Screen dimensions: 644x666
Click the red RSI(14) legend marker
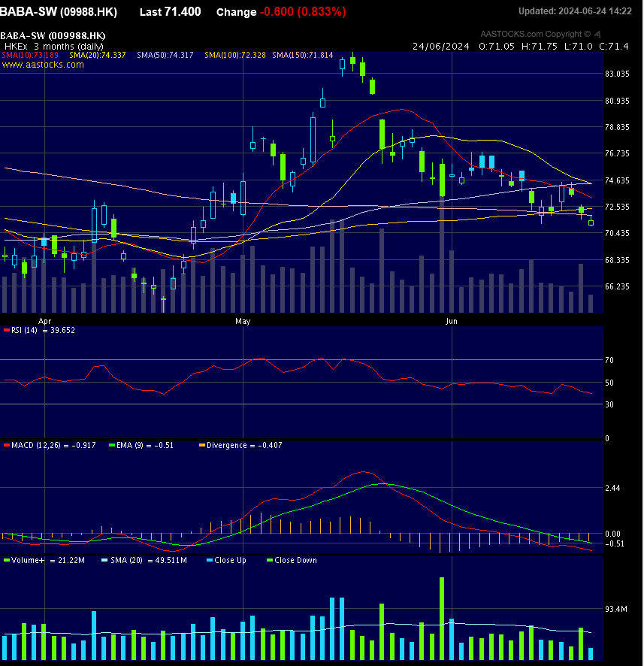click(x=6, y=330)
